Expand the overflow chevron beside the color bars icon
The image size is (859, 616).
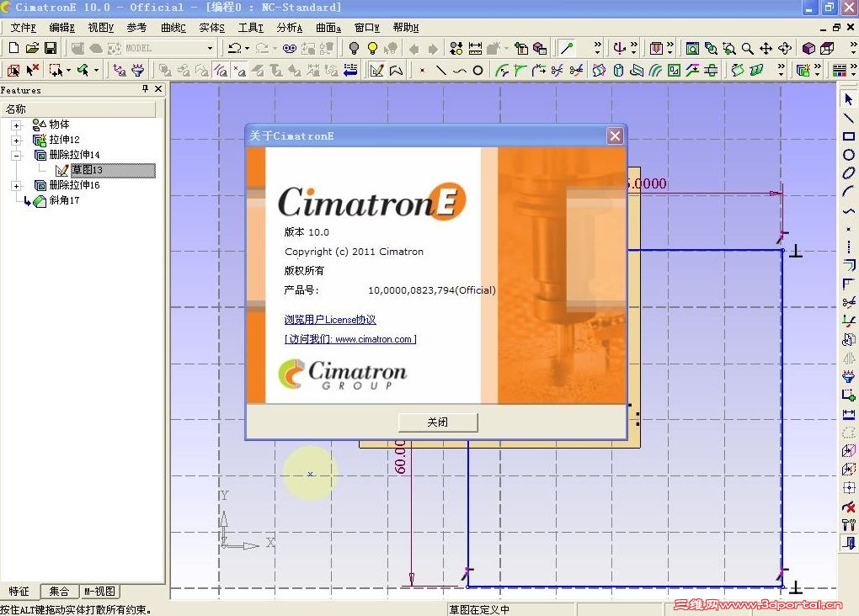click(853, 70)
